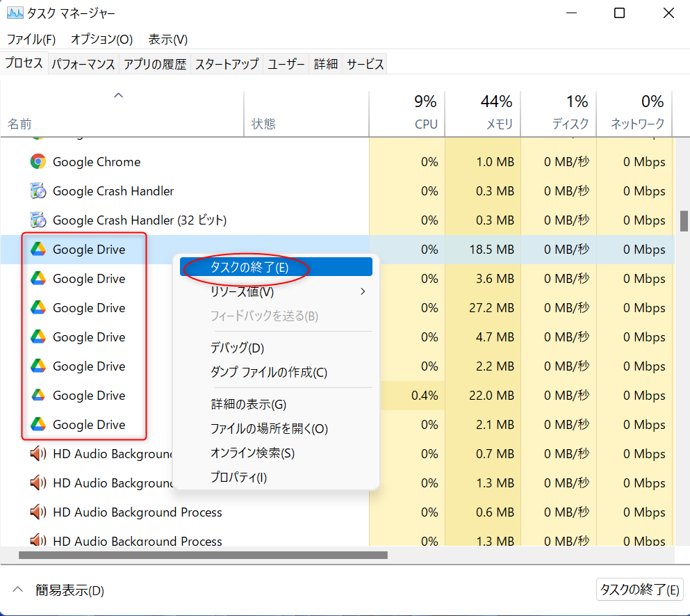This screenshot has width=690, height=616.
Task: Click the HD Audio speaker icon in the 0.7 MB row
Action: (38, 453)
